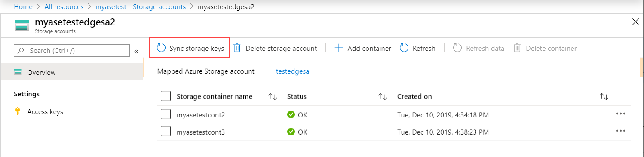Click the Sync storage keys label

[x=197, y=49]
